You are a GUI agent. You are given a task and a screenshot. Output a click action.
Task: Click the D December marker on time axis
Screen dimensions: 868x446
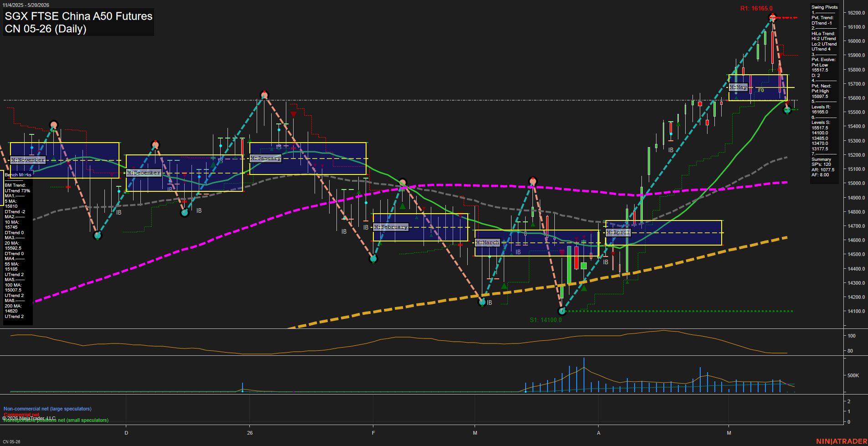[x=126, y=433]
